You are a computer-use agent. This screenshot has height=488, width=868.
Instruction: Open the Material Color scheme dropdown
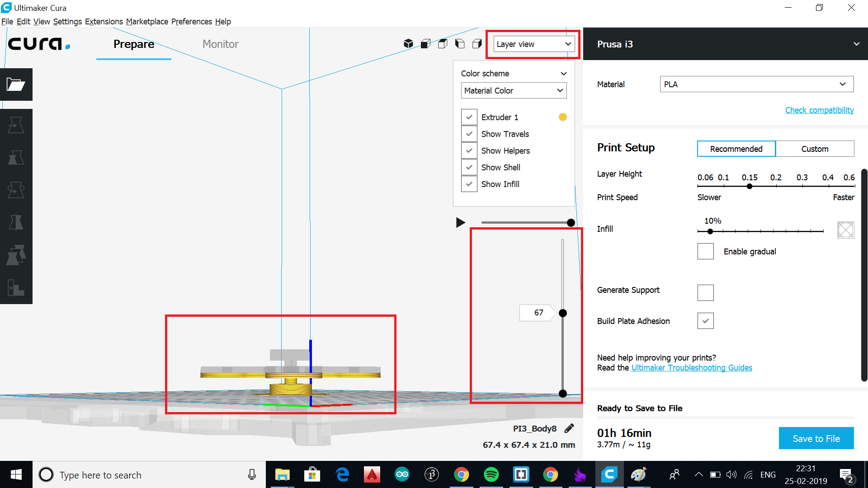pos(514,90)
